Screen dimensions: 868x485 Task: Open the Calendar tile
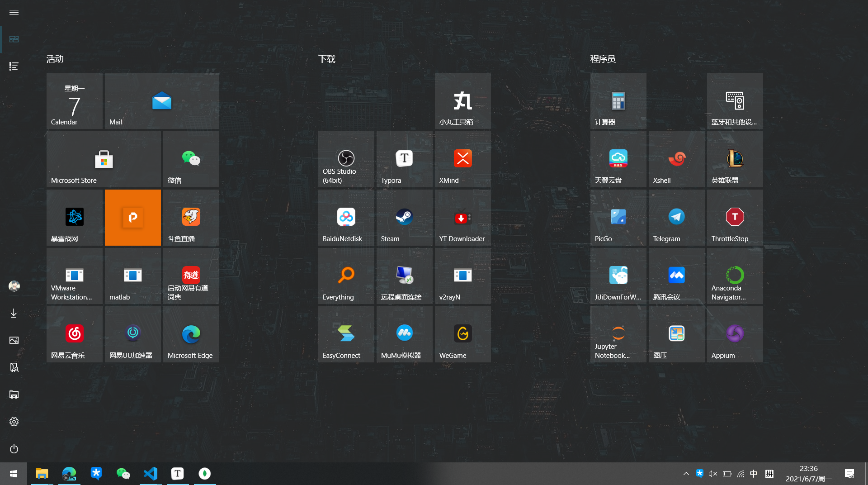click(x=75, y=101)
